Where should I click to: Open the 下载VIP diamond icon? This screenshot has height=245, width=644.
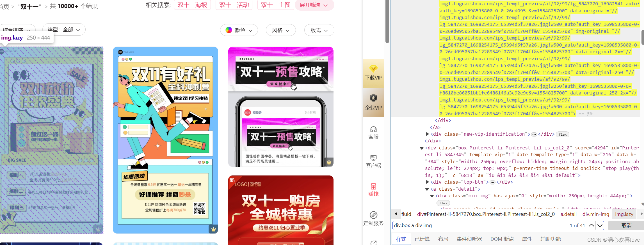tap(373, 69)
